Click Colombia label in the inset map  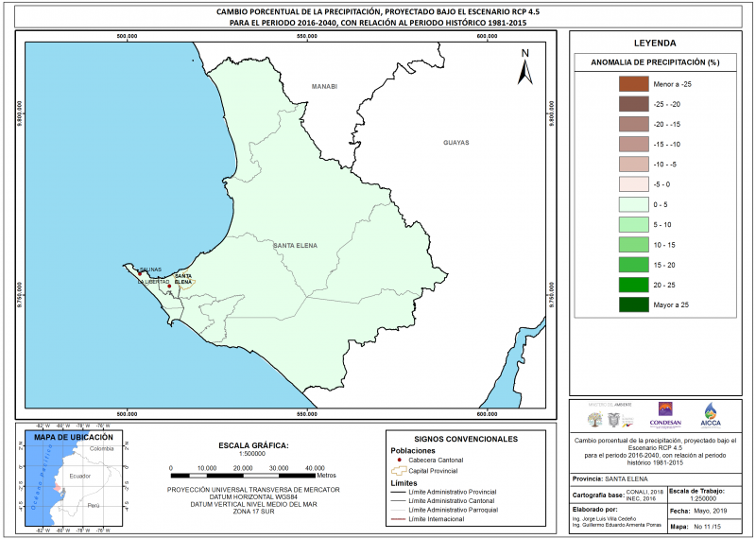tap(102, 448)
